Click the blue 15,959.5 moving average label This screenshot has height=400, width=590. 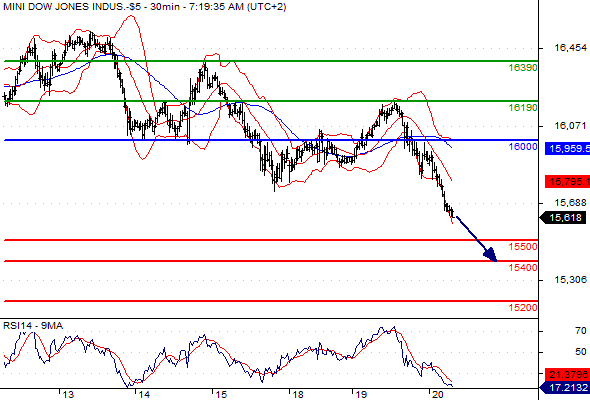click(x=568, y=148)
